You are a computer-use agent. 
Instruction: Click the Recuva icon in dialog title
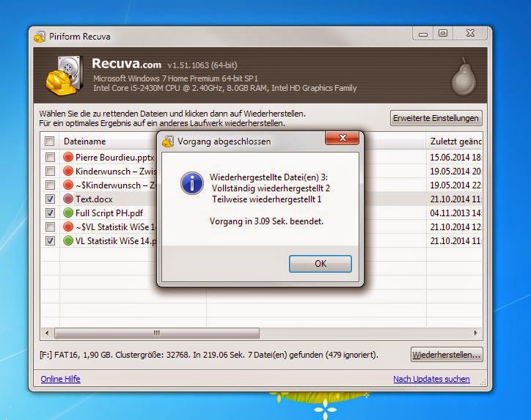click(168, 141)
